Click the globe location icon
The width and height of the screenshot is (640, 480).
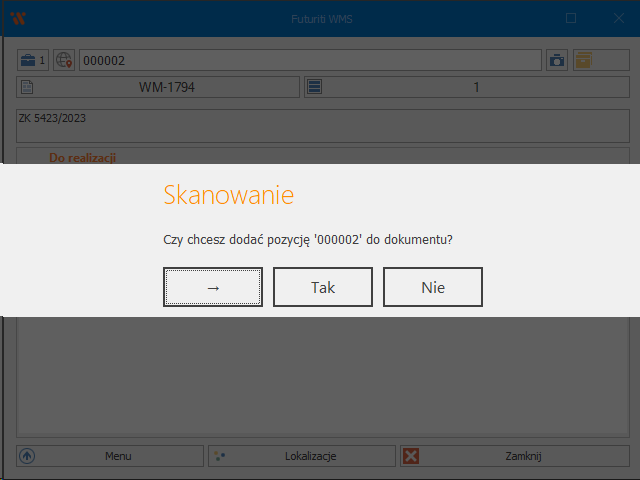pos(64,61)
